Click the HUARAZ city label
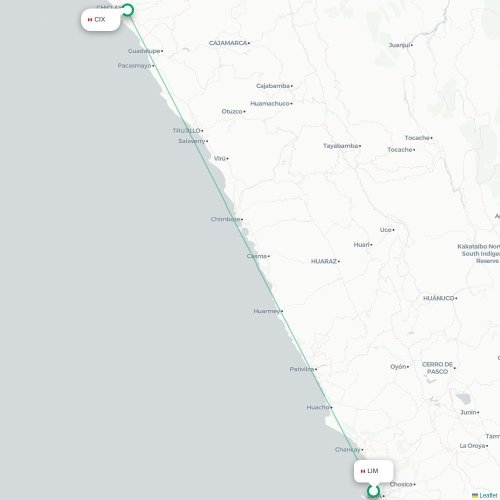 pyautogui.click(x=324, y=261)
